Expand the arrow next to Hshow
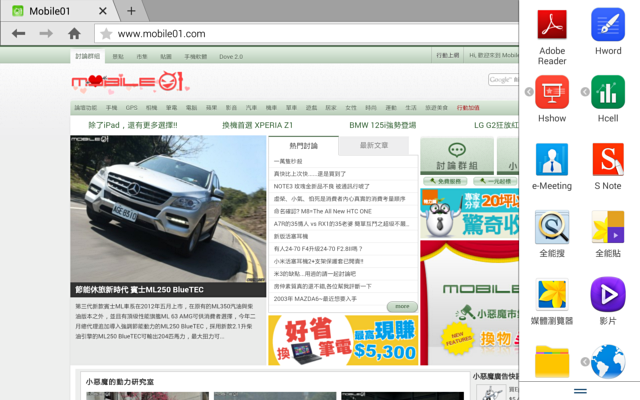640x400 pixels. [x=529, y=92]
